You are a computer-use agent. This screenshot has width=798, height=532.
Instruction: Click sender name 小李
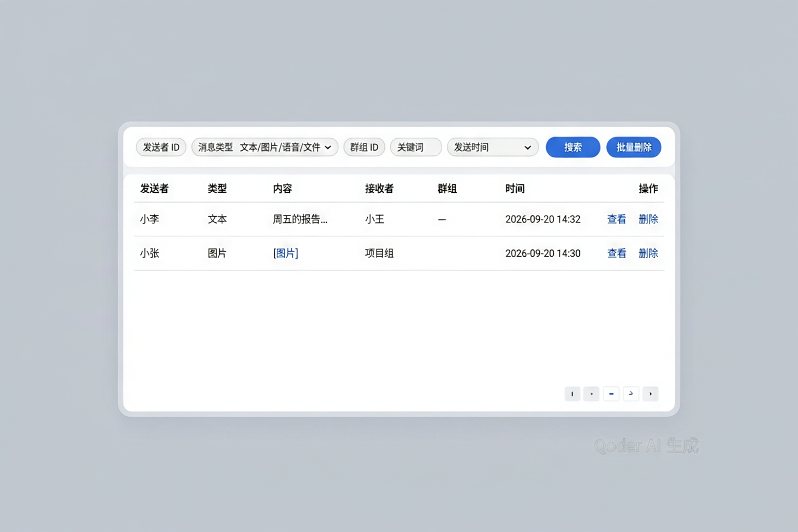click(x=150, y=219)
